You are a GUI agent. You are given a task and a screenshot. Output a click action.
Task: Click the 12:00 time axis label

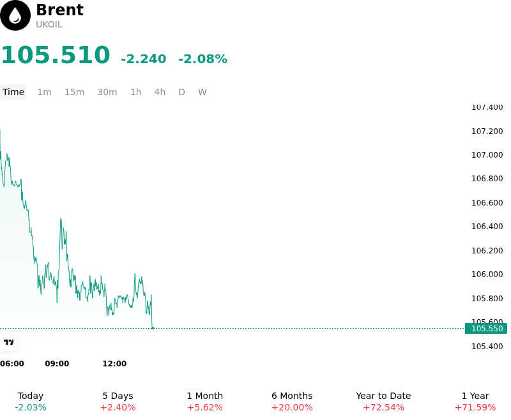114,364
